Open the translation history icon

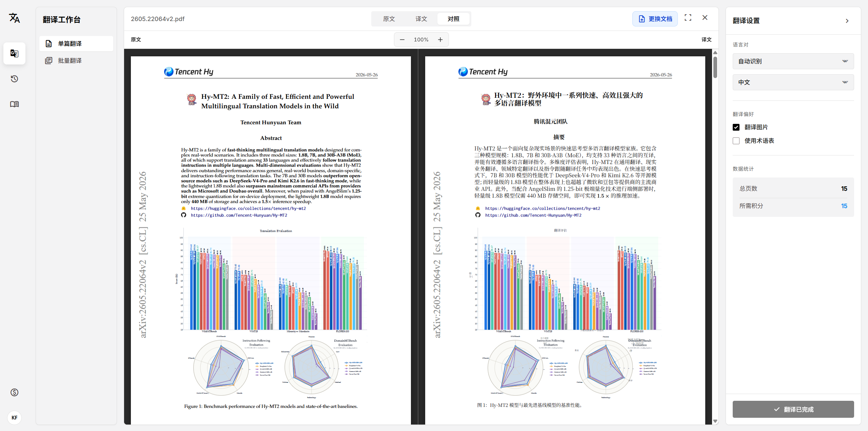coord(14,79)
